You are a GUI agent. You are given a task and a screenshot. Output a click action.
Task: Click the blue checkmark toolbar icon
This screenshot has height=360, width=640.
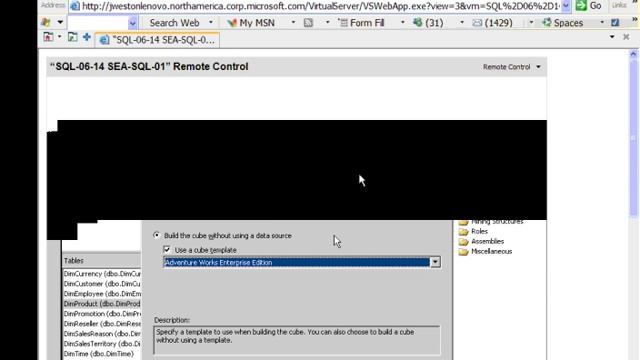[x=615, y=23]
